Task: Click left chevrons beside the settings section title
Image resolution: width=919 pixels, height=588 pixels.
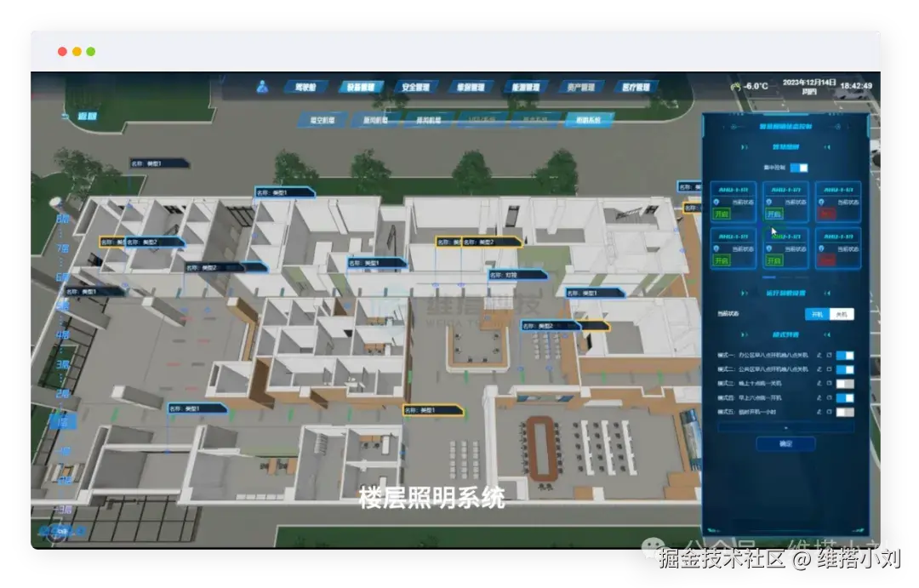Action: coord(745,293)
